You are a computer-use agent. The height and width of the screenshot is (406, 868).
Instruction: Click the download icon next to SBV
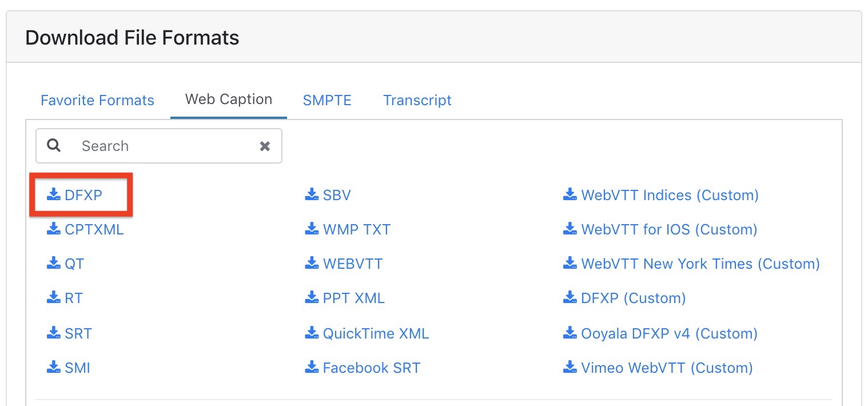point(312,195)
